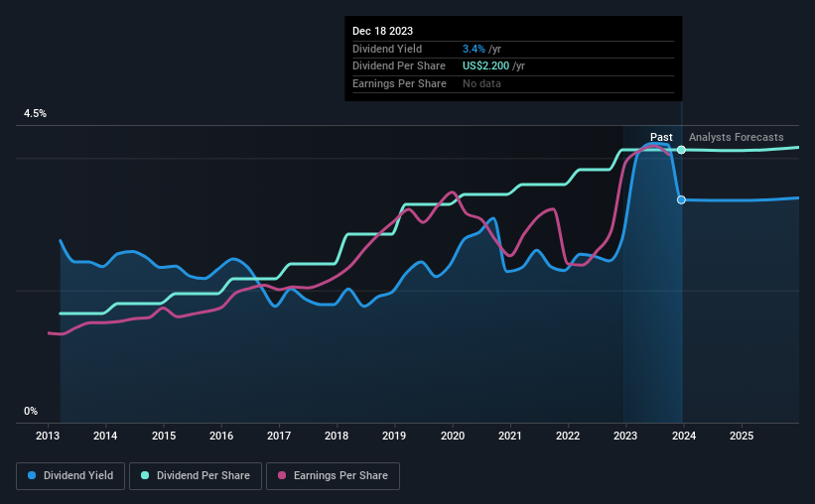Click the 2019 x-axis label
Viewport: 815px width, 504px height.
pos(394,436)
